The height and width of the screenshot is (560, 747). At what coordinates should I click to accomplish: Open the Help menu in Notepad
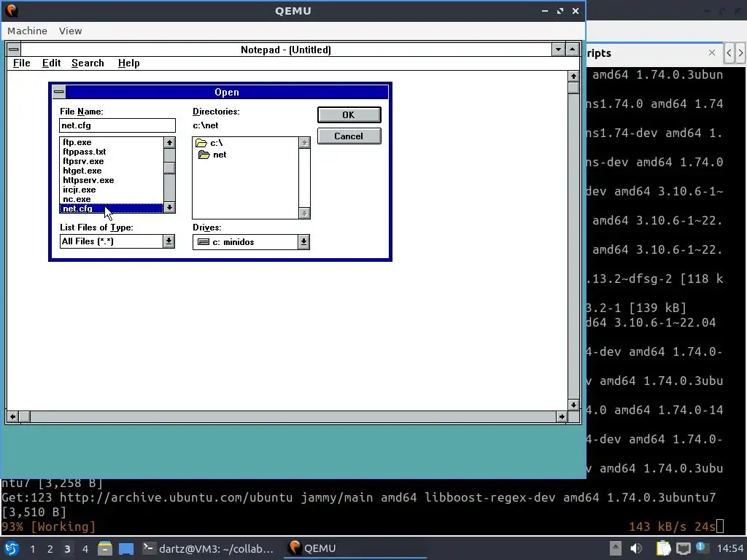coord(128,63)
